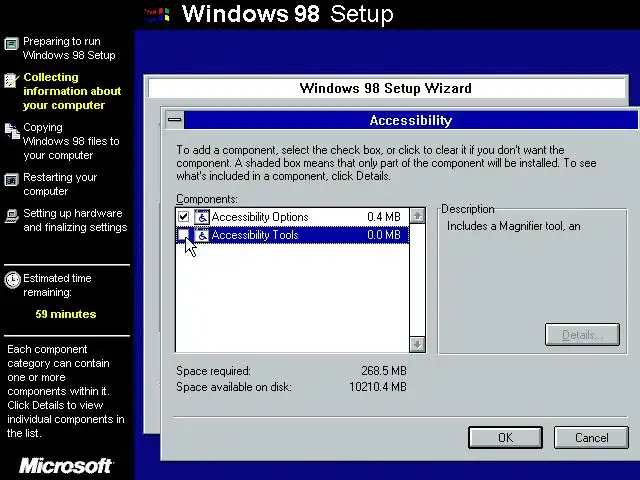This screenshot has height=480, width=640.
Task: Click the Description group label
Action: click(468, 209)
